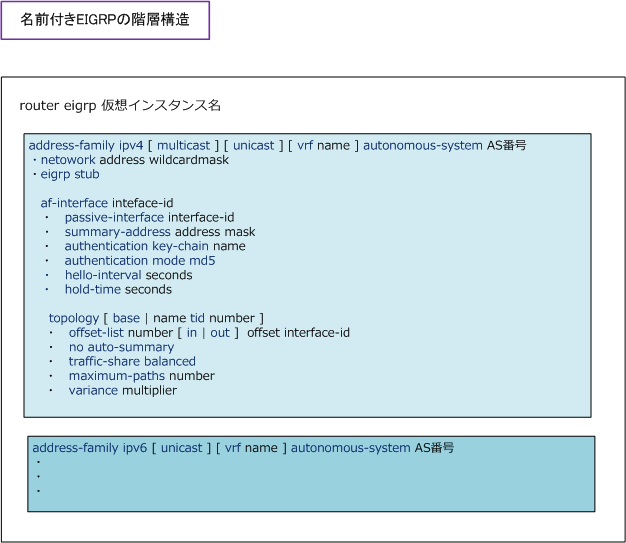The image size is (626, 543).
Task: Select 'variance multiplier' entry
Action: pos(123,390)
